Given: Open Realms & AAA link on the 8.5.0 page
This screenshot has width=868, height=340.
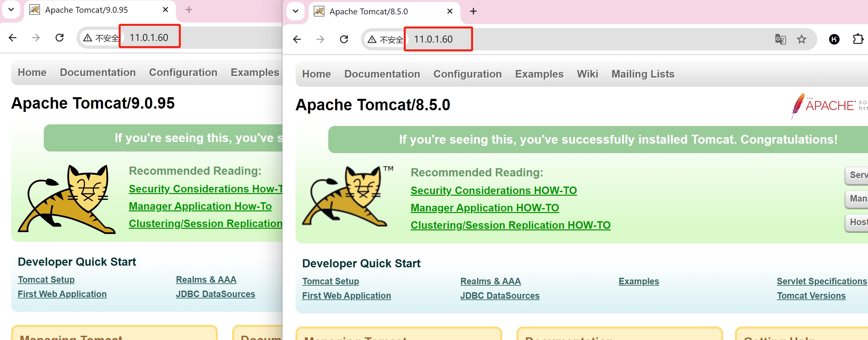Looking at the screenshot, I should (x=491, y=281).
